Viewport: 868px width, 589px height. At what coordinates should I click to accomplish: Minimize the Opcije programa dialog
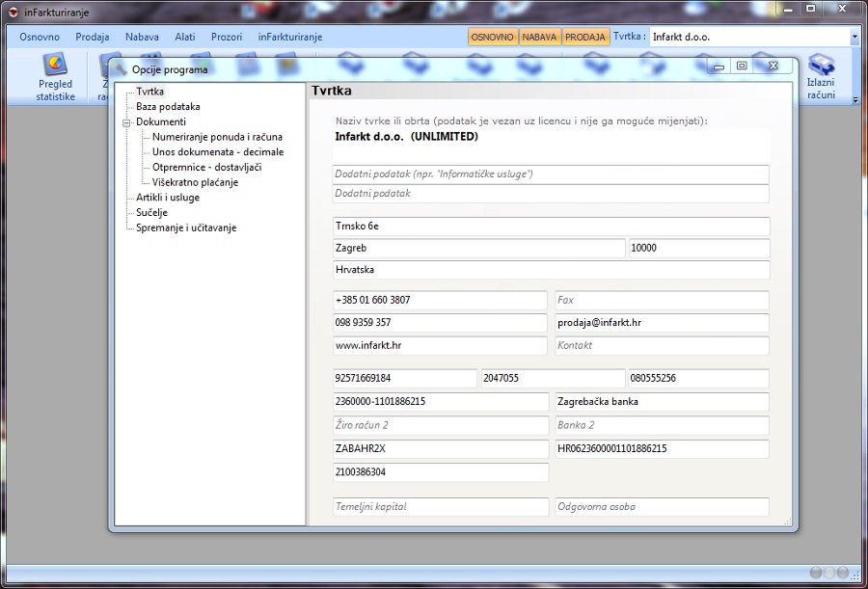pyautogui.click(x=719, y=66)
